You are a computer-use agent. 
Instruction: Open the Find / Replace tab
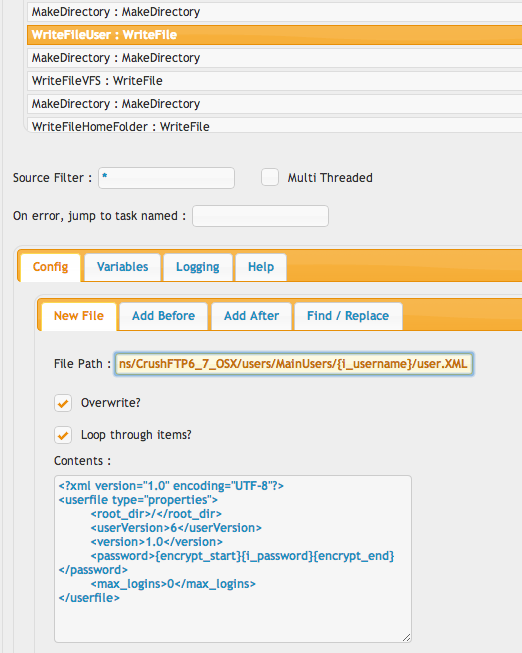(348, 316)
